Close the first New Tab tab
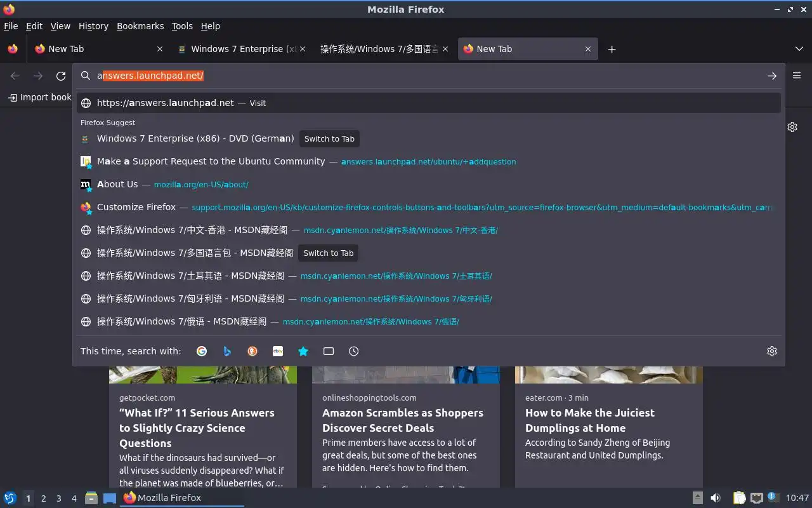 (x=160, y=49)
